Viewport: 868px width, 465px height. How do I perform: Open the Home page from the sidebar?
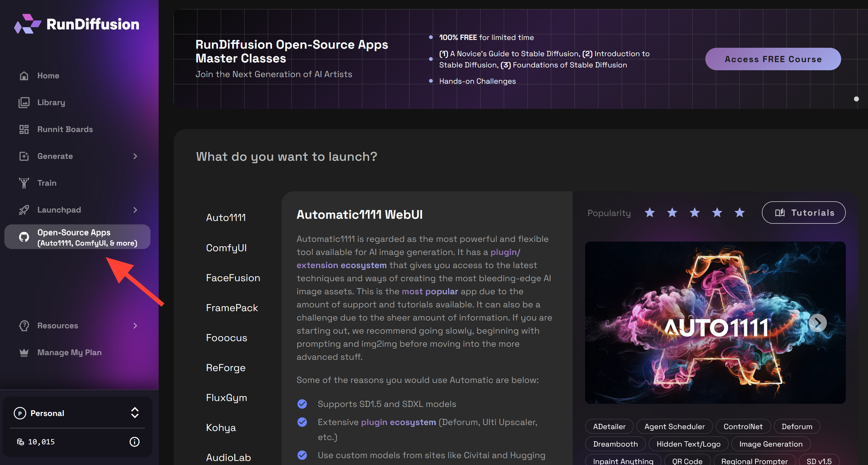(x=48, y=75)
